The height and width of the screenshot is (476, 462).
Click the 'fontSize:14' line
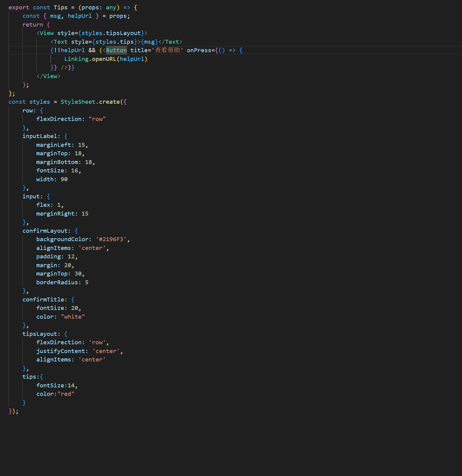coord(57,385)
